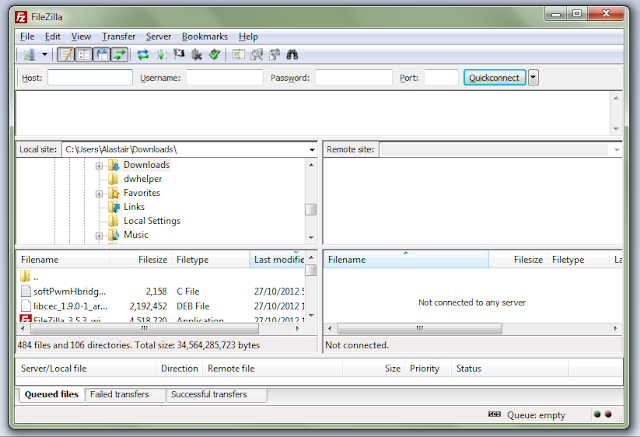Image resolution: width=640 pixels, height=437 pixels.
Task: Open the parent directory '..' folder
Action: [29, 277]
